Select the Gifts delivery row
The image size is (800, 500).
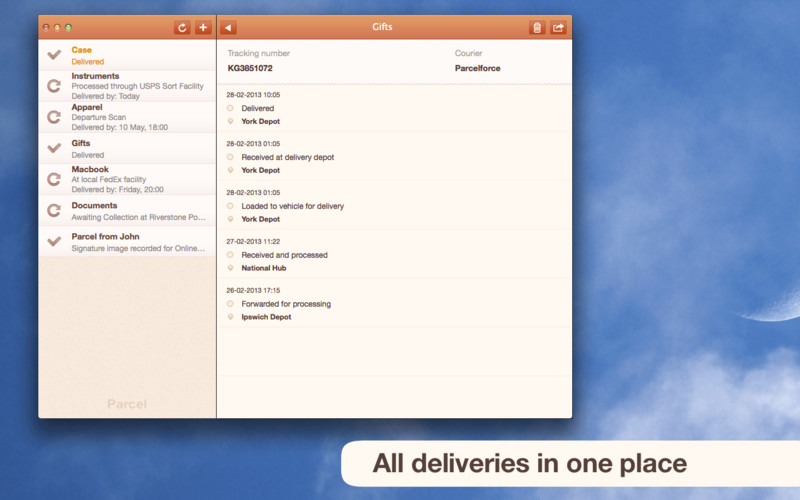(128, 148)
